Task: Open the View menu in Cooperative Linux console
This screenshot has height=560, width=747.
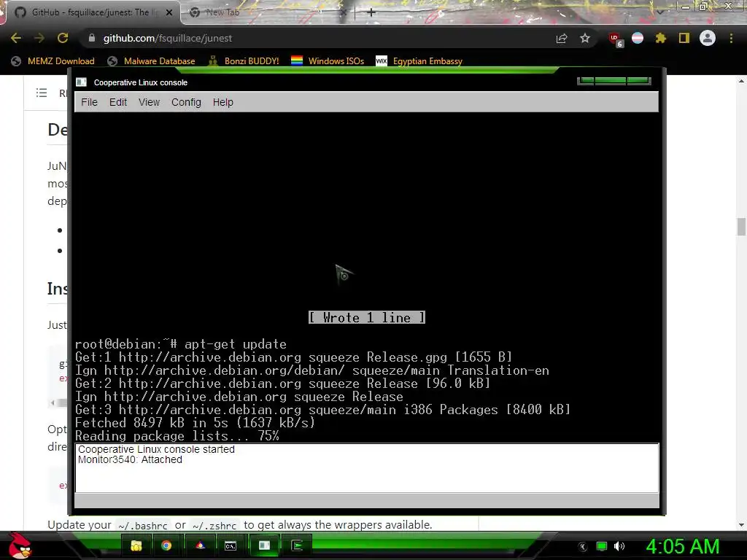Action: tap(149, 102)
